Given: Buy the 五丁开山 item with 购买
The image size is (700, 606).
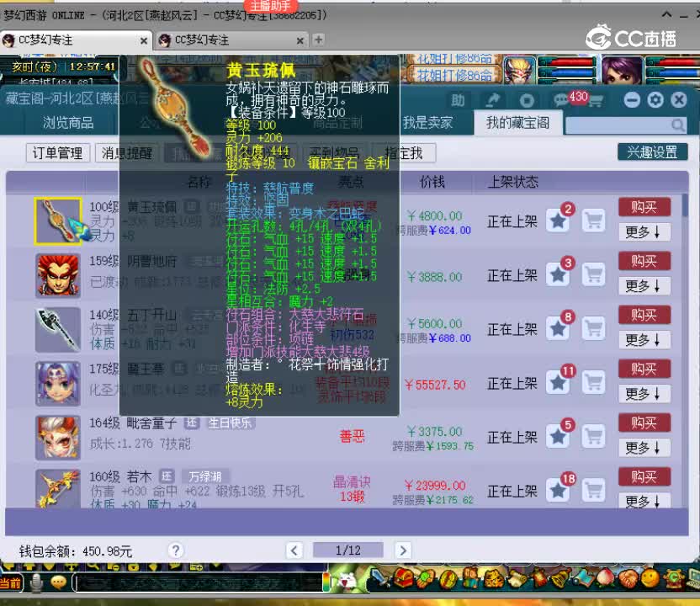Looking at the screenshot, I should [x=644, y=315].
